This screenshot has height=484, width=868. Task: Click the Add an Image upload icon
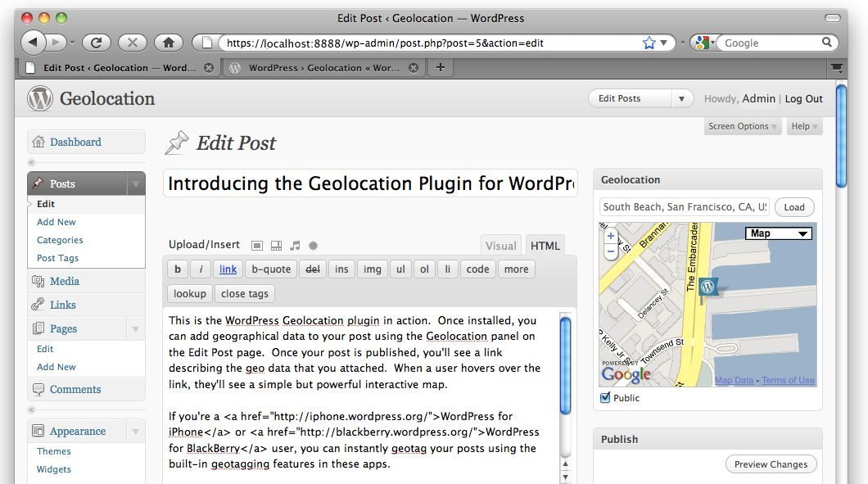257,246
